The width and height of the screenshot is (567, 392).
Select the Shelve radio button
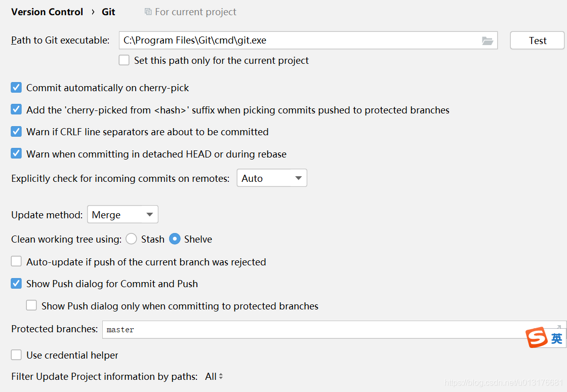point(175,239)
